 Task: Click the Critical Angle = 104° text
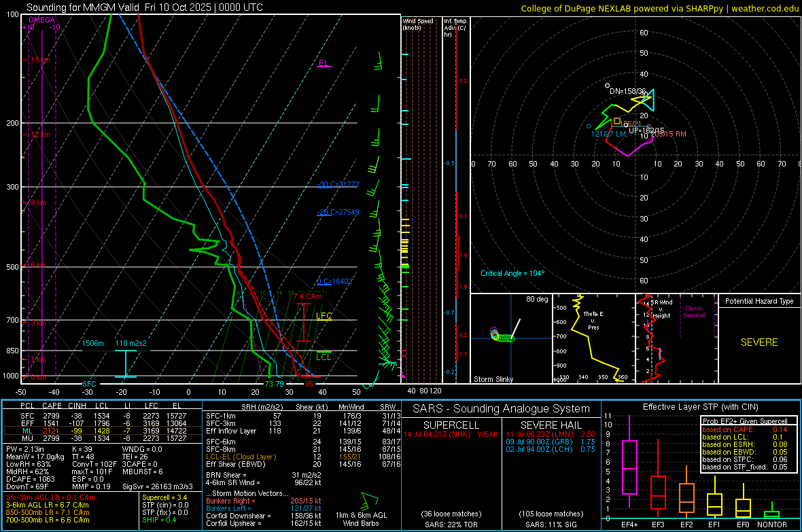512,273
